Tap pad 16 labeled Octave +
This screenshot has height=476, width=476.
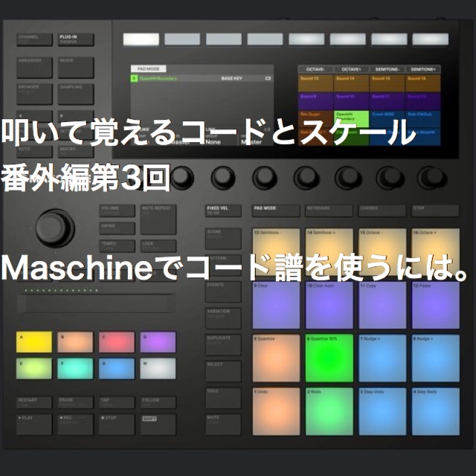point(436,252)
